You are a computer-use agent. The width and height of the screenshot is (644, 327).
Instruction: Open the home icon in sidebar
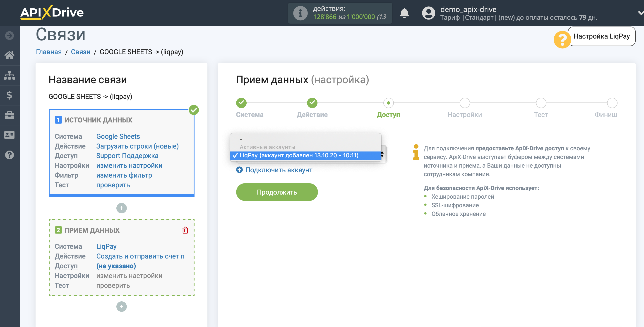point(10,55)
